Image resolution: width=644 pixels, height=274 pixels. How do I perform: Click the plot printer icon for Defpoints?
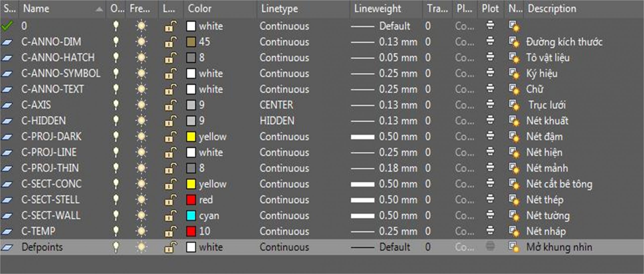[490, 246]
